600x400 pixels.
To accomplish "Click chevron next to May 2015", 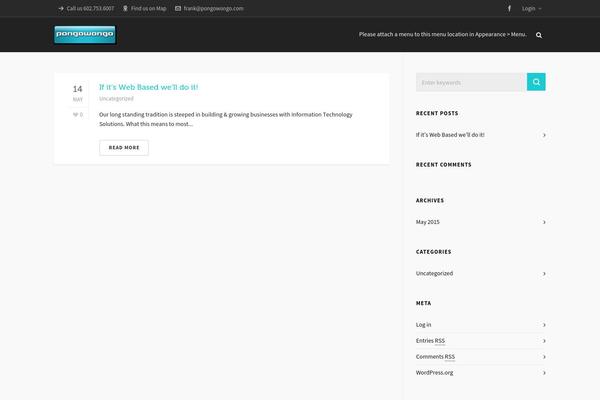I will click(x=544, y=222).
